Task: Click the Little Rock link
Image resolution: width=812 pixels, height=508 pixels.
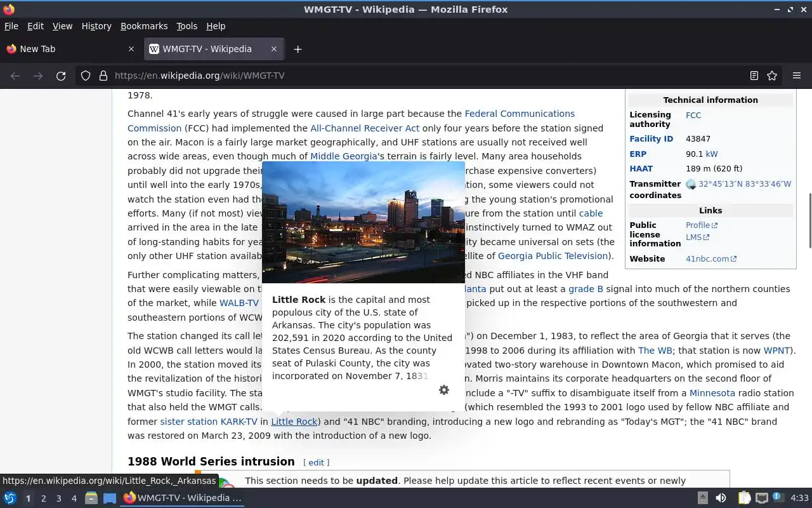Action: [294, 422]
